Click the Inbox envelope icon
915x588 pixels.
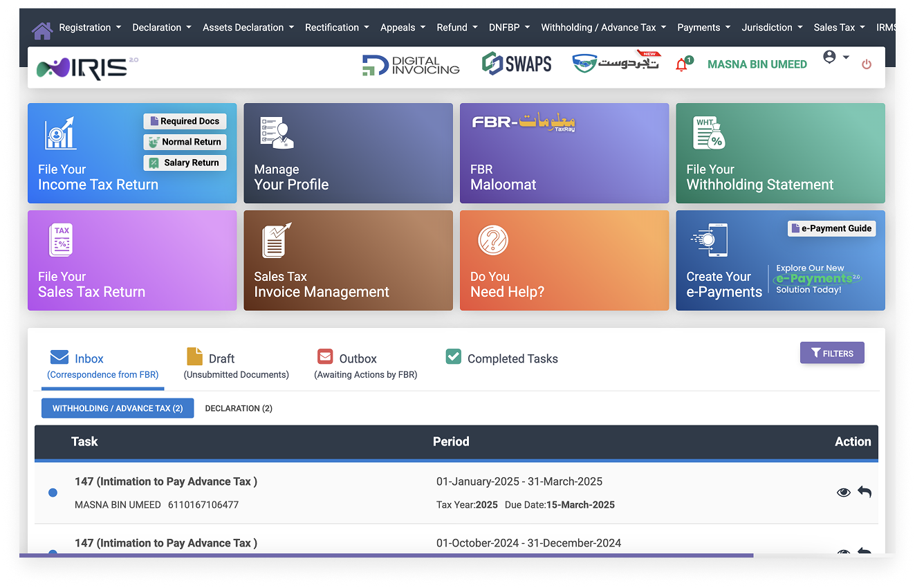(x=59, y=357)
